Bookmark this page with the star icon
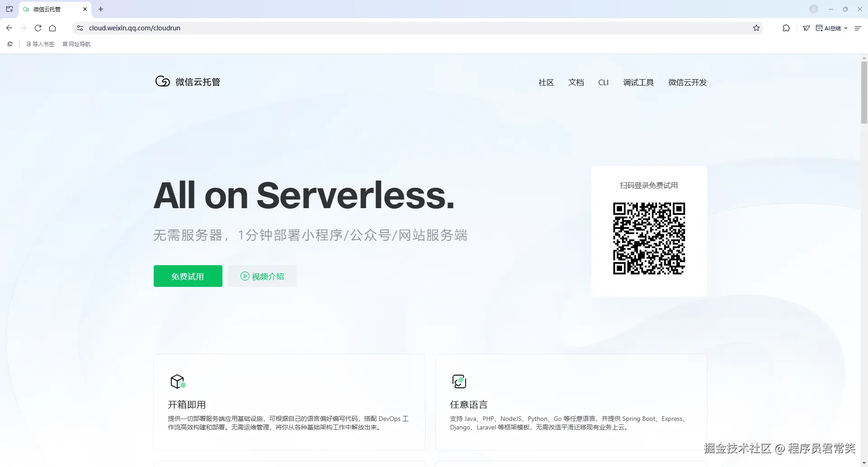Viewport: 868px width, 467px height. [756, 28]
